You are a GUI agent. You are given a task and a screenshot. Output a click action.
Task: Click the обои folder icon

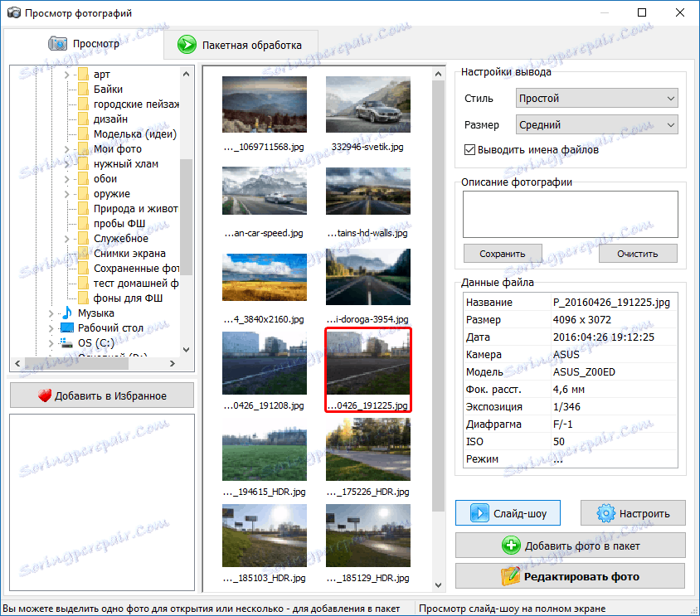83,179
